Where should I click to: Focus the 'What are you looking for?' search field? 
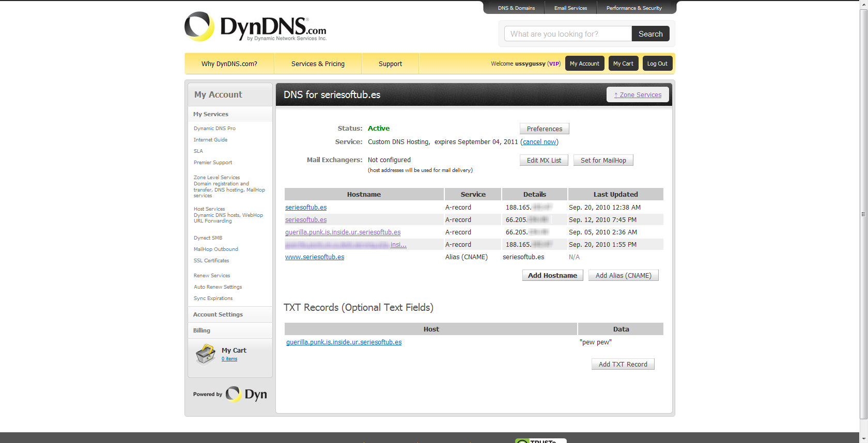tap(568, 34)
